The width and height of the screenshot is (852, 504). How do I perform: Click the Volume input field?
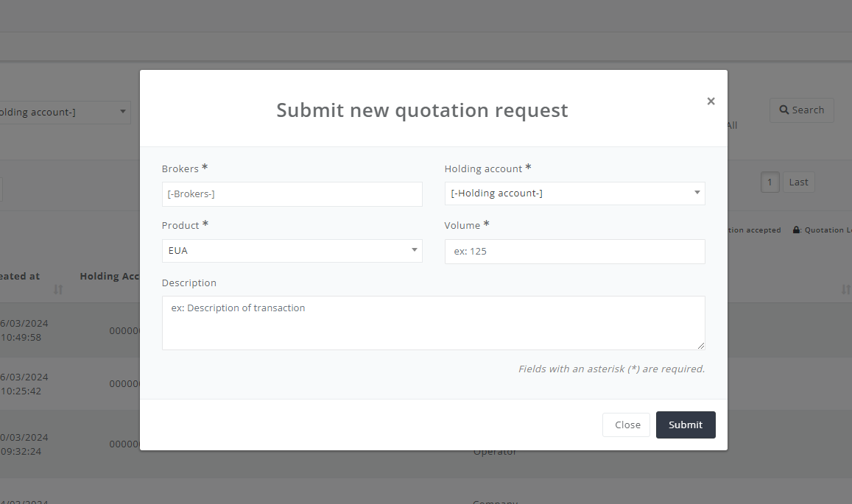coord(574,252)
